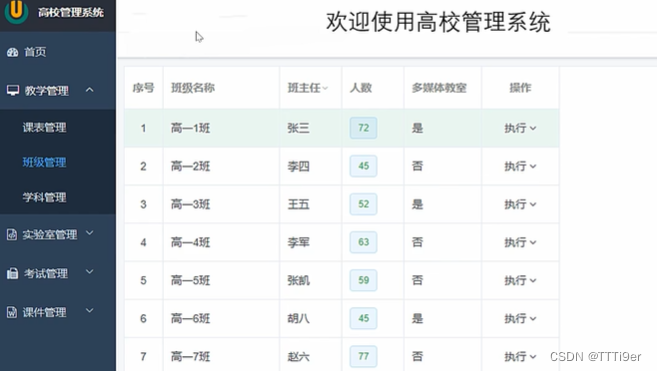Open 班级管理 submenu item
Image resolution: width=657 pixels, height=371 pixels.
44,162
